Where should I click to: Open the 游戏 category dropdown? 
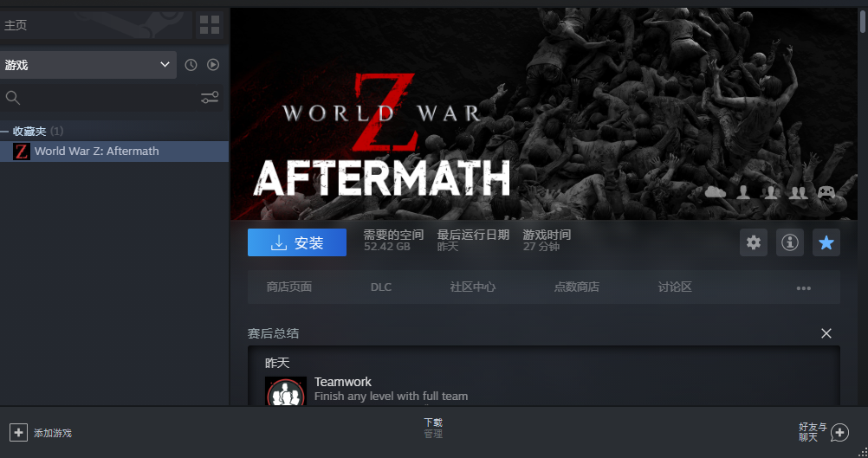pos(88,65)
